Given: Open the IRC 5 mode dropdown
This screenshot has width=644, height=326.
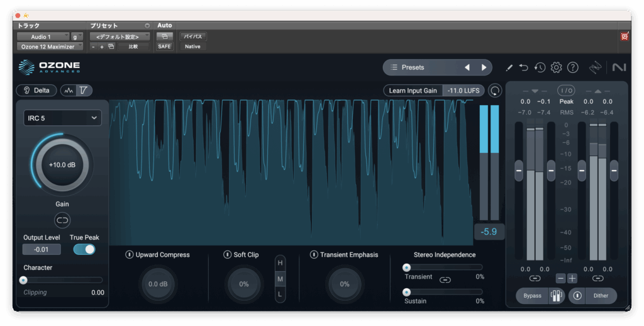Looking at the screenshot, I should [62, 118].
